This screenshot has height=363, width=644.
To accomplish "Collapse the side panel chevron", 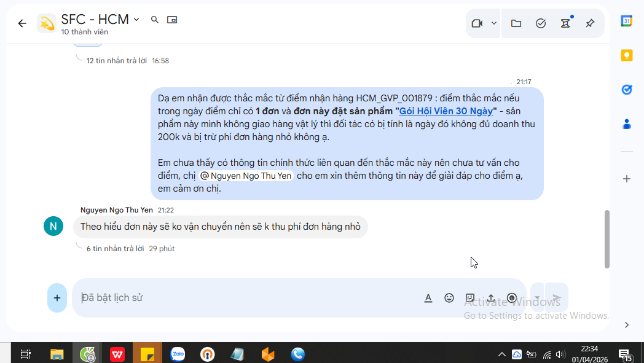I will click(x=627, y=325).
